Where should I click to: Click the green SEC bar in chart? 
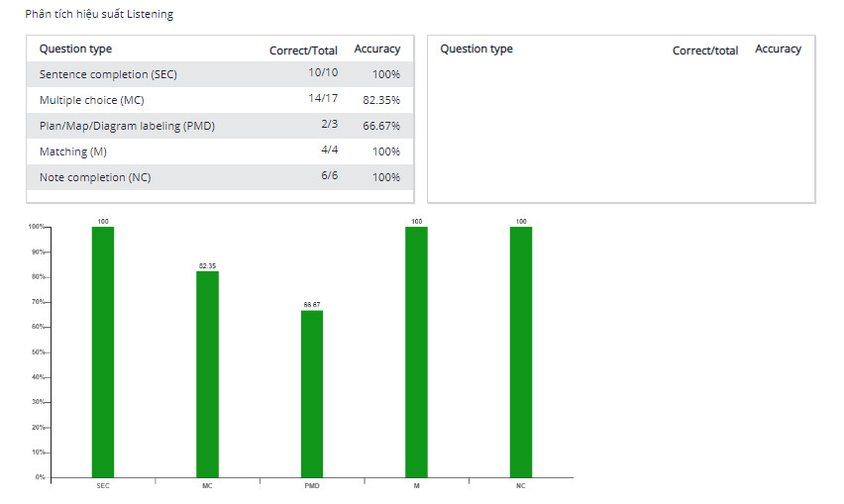(x=103, y=352)
